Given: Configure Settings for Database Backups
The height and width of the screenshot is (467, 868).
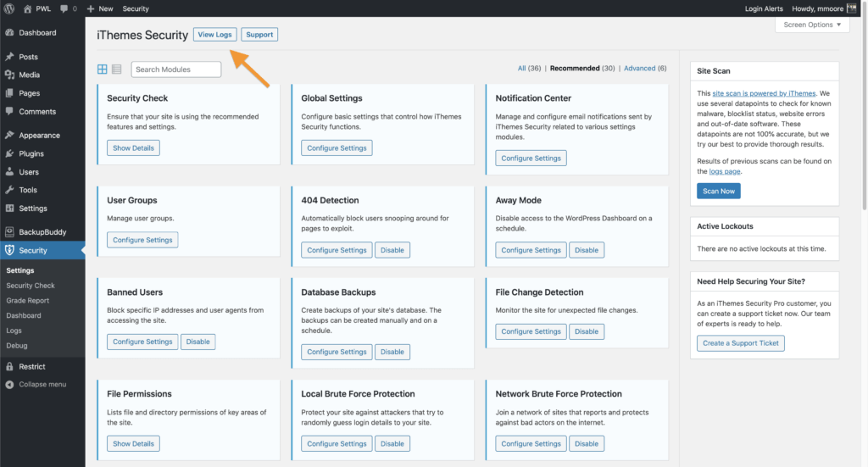Looking at the screenshot, I should tap(337, 352).
